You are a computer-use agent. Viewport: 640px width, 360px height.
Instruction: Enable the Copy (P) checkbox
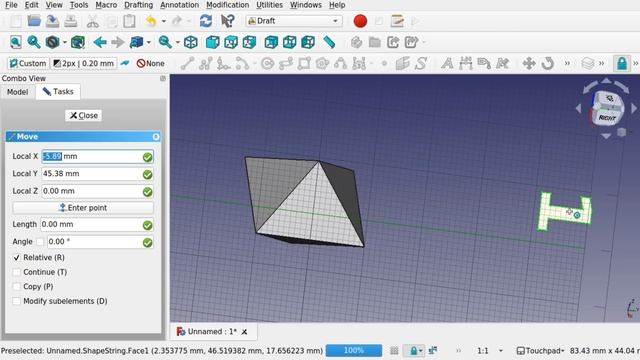click(16, 287)
